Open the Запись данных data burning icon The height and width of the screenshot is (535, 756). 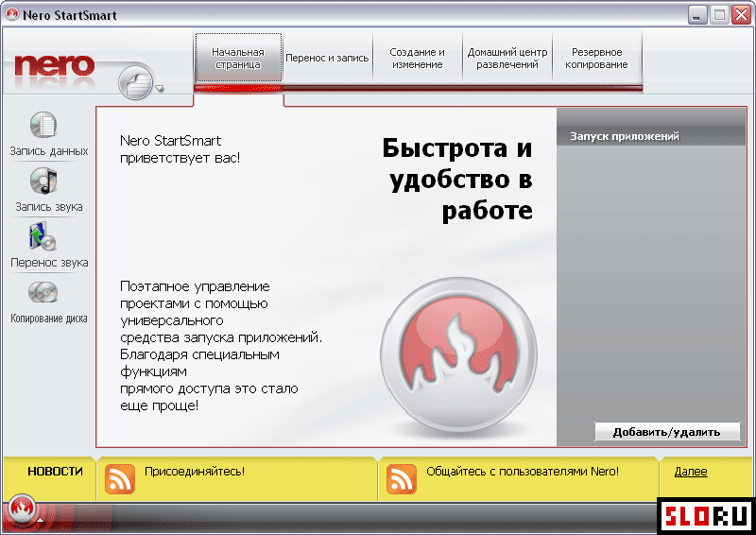pyautogui.click(x=43, y=126)
